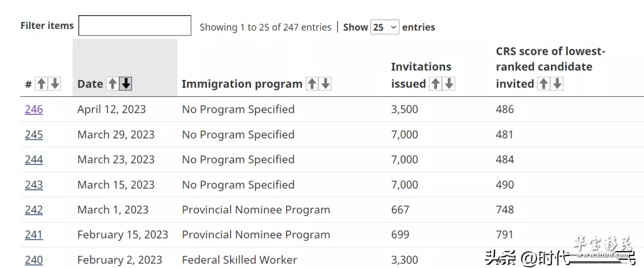
Task: Sort Immigration program ascending arrow
Action: point(312,84)
